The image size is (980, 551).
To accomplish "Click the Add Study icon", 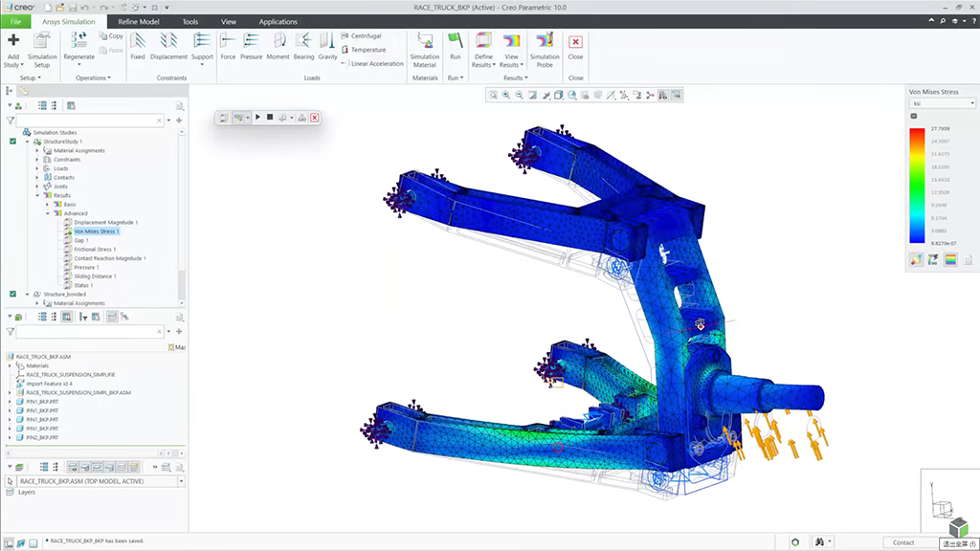I will (x=13, y=40).
